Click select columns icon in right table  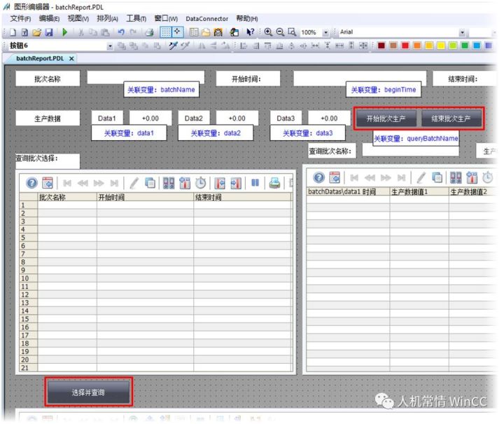pos(472,177)
